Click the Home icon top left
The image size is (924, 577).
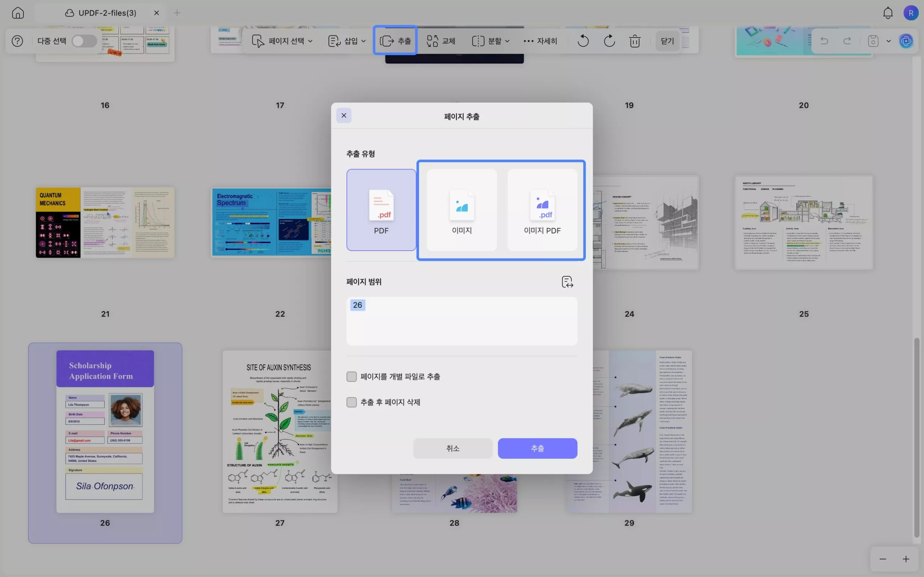pos(18,13)
